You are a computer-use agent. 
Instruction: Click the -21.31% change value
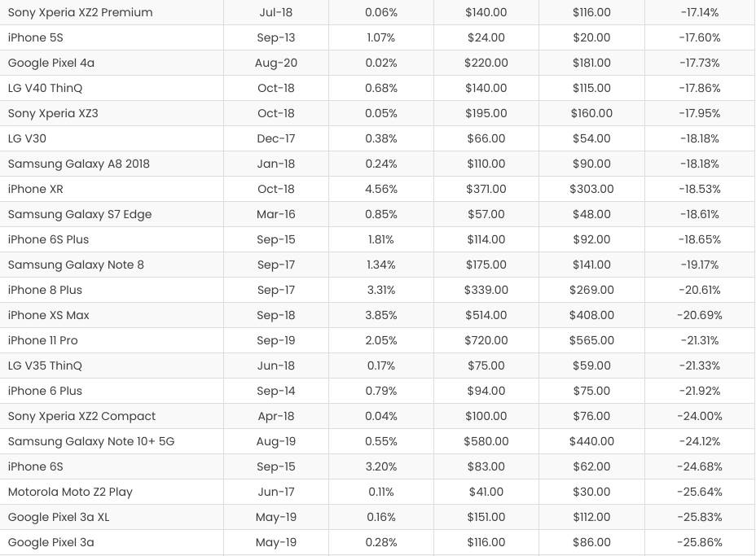coord(700,340)
